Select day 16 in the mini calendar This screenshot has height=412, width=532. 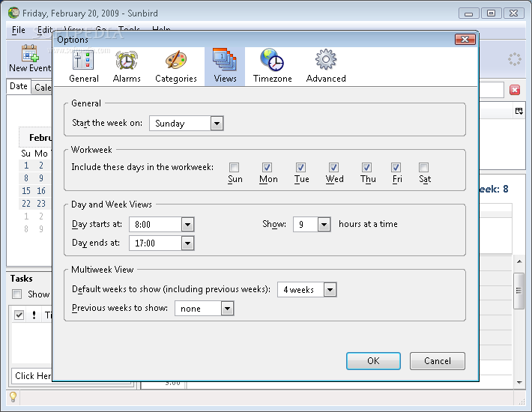click(x=41, y=191)
